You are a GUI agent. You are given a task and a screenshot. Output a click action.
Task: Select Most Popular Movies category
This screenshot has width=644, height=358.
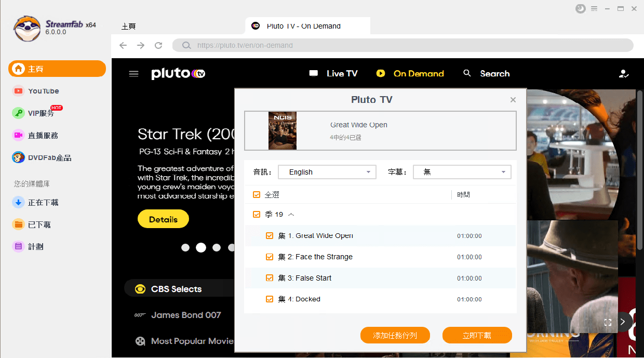click(x=193, y=341)
